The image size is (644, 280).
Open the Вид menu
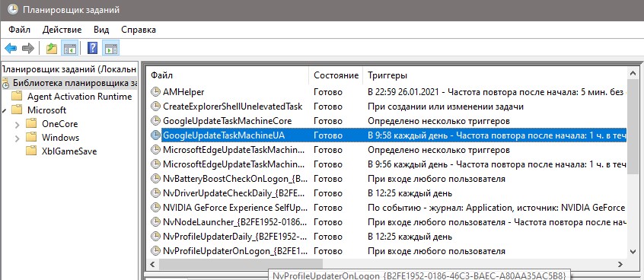coord(101,30)
